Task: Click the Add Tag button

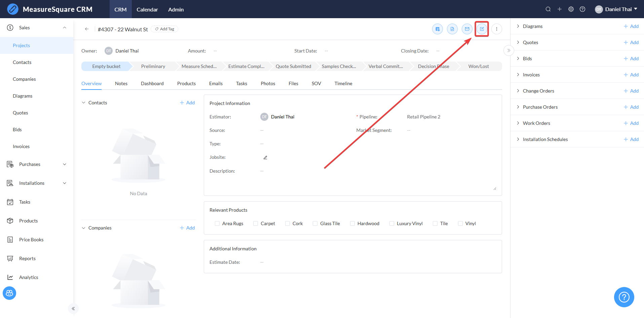Action: tap(164, 29)
